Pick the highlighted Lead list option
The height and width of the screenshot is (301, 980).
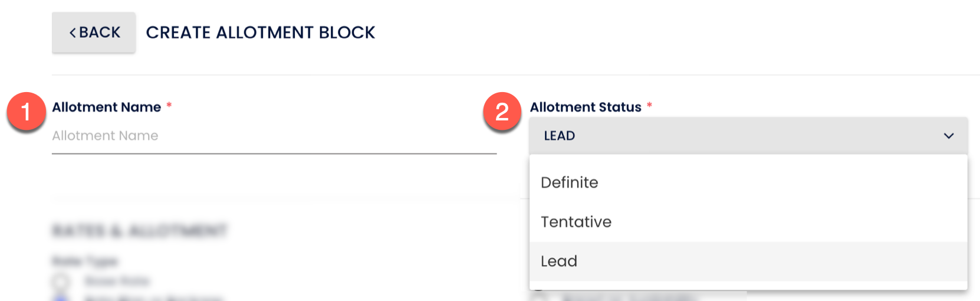559,261
